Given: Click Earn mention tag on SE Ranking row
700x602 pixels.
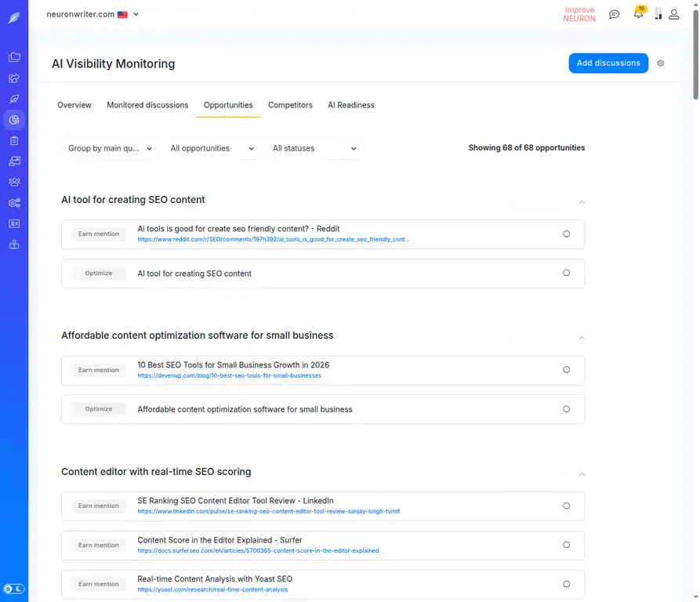Looking at the screenshot, I should coord(99,506).
